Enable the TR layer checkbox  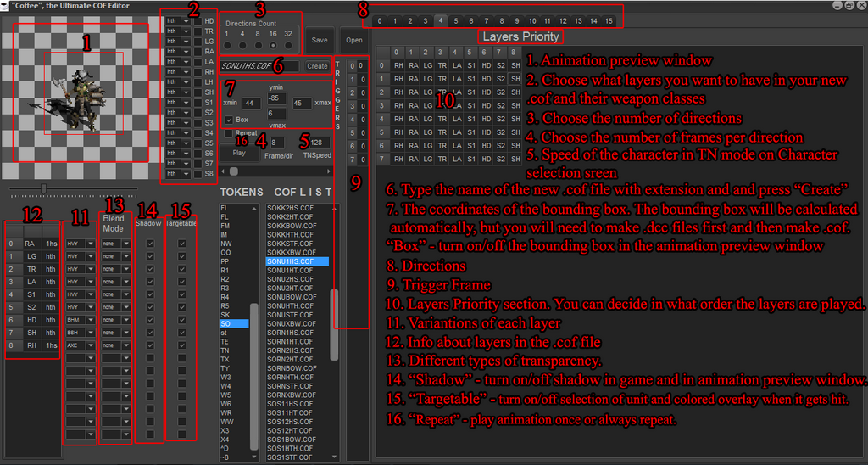point(198,31)
